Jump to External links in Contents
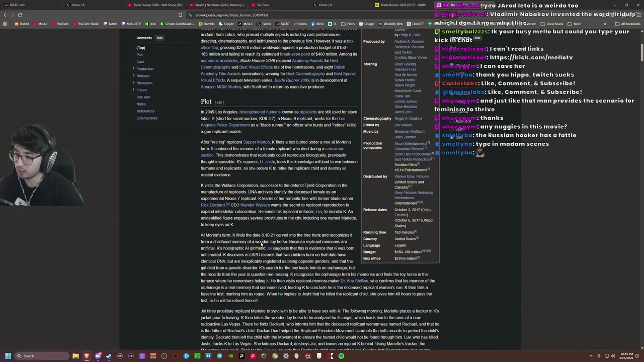Screen dimensions: 644x362 coord(147,118)
